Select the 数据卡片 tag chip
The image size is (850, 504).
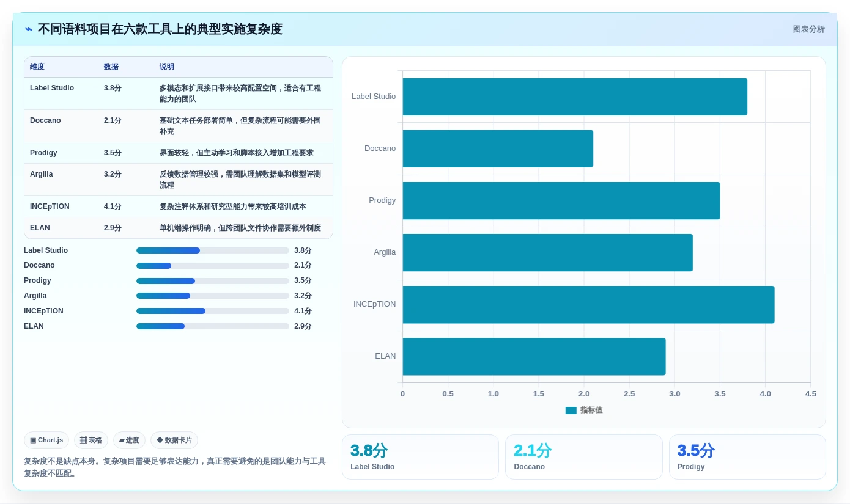(x=174, y=440)
